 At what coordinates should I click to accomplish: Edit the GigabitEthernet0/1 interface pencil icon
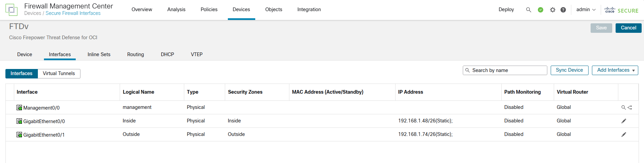pos(624,135)
